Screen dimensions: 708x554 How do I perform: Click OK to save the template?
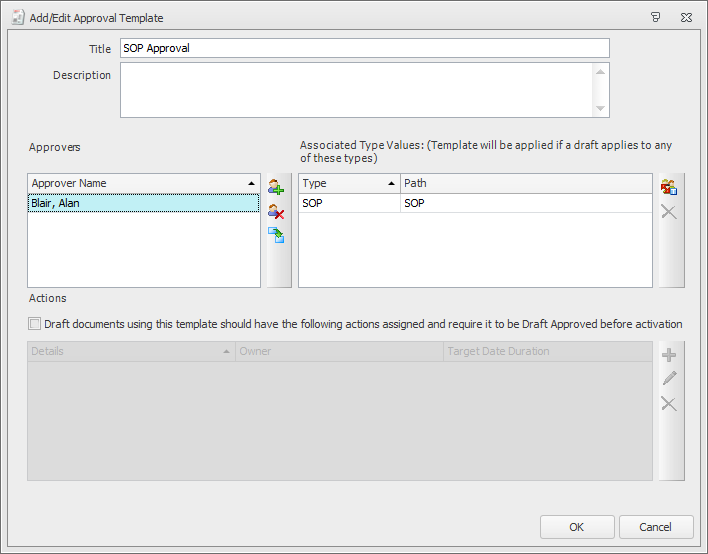[577, 527]
